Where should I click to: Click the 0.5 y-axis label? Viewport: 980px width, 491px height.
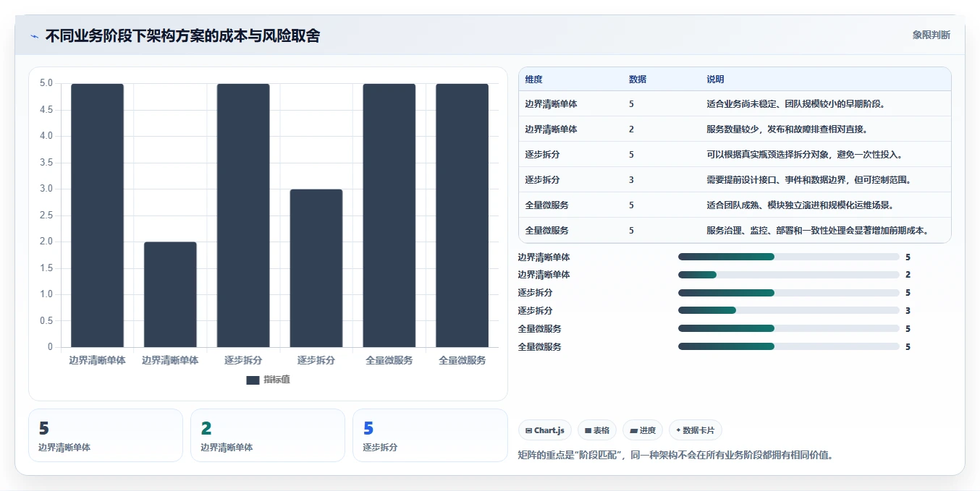[x=46, y=321]
